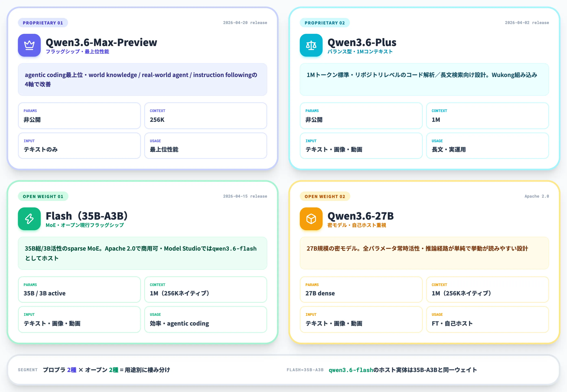Screen dimensions: 567x392
Task: Click the 2026-04-20 release date
Action: tap(245, 23)
